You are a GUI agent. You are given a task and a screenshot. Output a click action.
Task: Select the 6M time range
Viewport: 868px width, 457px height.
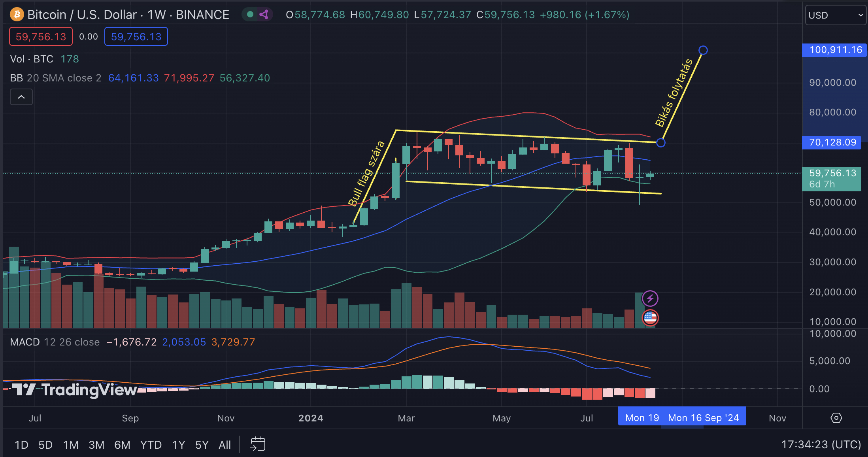pyautogui.click(x=122, y=445)
